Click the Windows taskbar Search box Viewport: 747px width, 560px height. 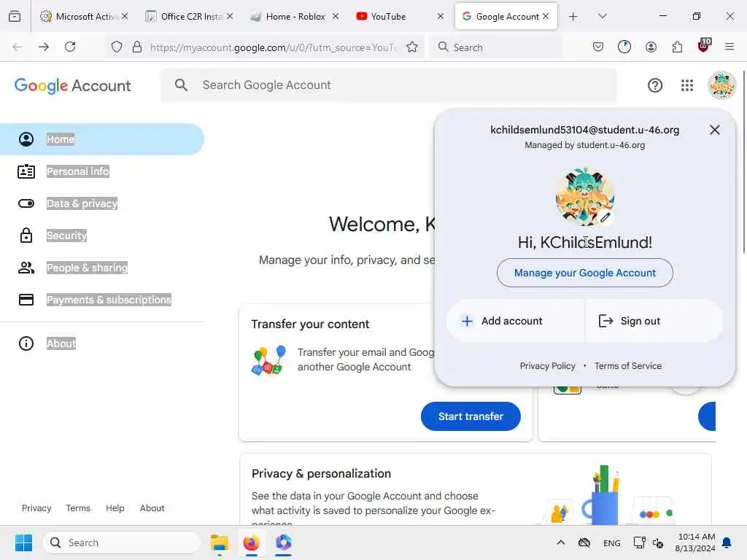pos(122,542)
